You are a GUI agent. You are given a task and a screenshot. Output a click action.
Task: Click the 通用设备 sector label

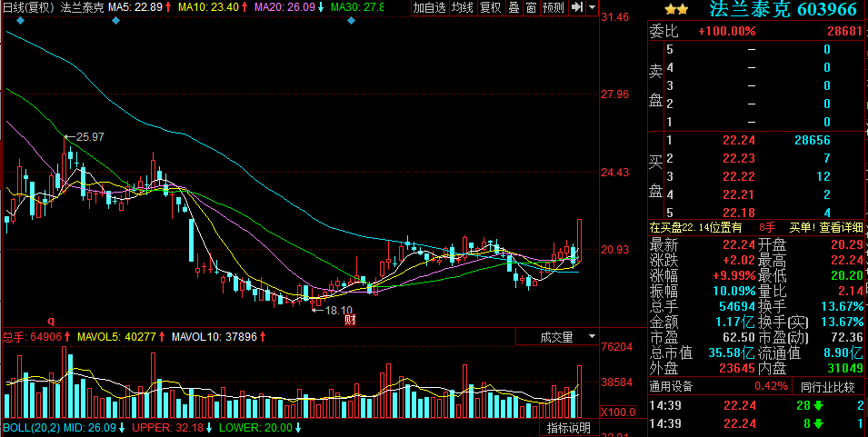click(x=672, y=387)
